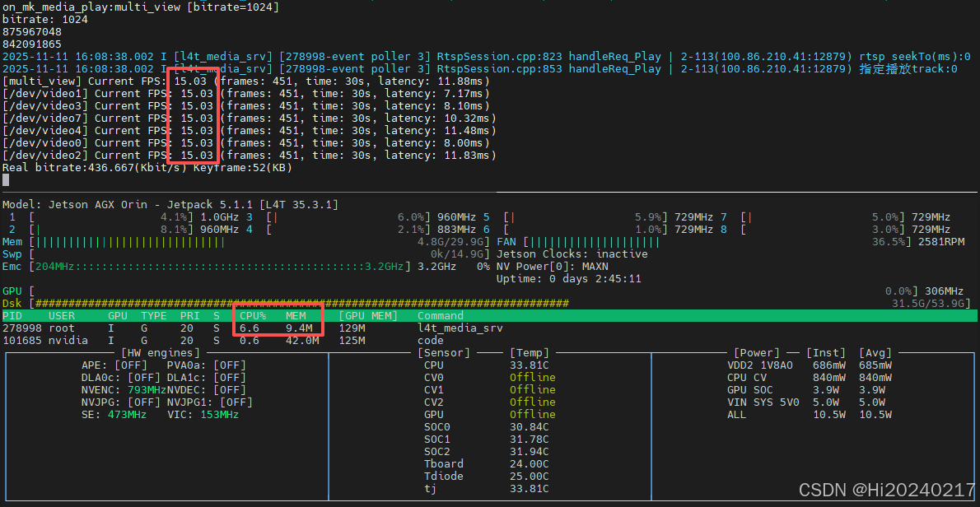Click the 'latency: 10.32ms' value
The width and height of the screenshot is (980, 507).
tap(436, 118)
